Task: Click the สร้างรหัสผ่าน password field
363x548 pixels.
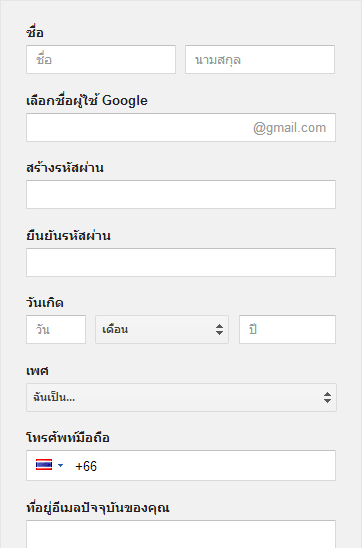Action: tap(181, 194)
